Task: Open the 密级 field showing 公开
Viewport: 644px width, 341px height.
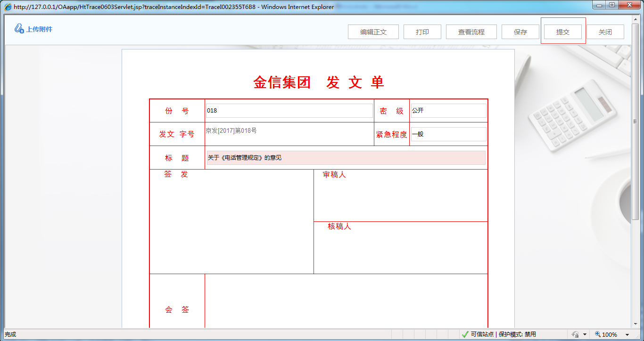Action: coord(448,110)
